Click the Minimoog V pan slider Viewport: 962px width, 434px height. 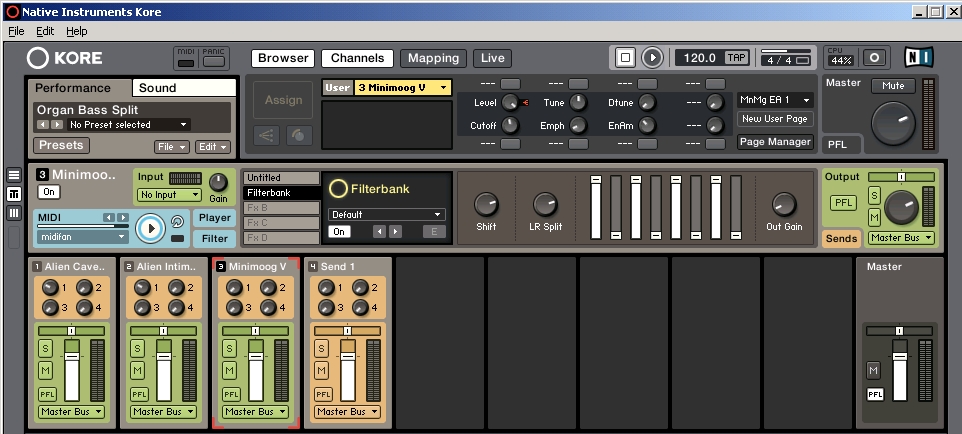(255, 330)
